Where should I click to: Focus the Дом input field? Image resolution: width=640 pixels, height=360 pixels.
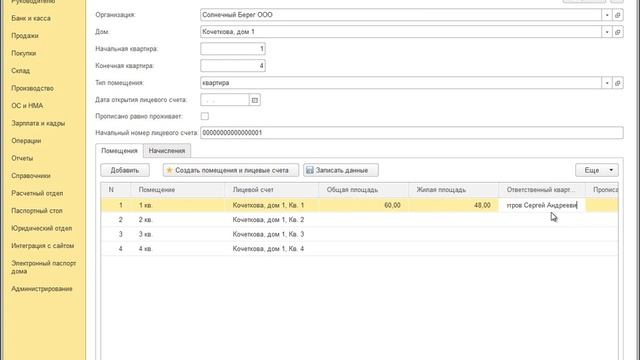pos(401,32)
